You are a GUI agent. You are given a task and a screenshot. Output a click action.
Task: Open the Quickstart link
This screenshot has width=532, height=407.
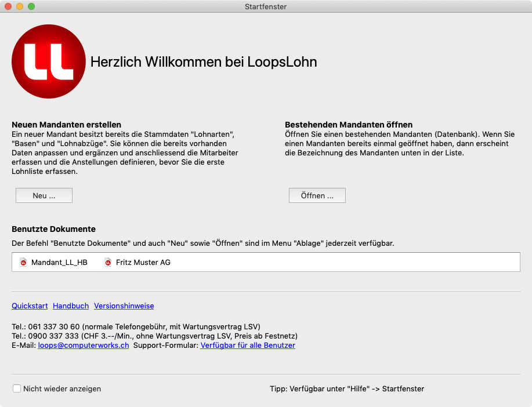coord(29,306)
